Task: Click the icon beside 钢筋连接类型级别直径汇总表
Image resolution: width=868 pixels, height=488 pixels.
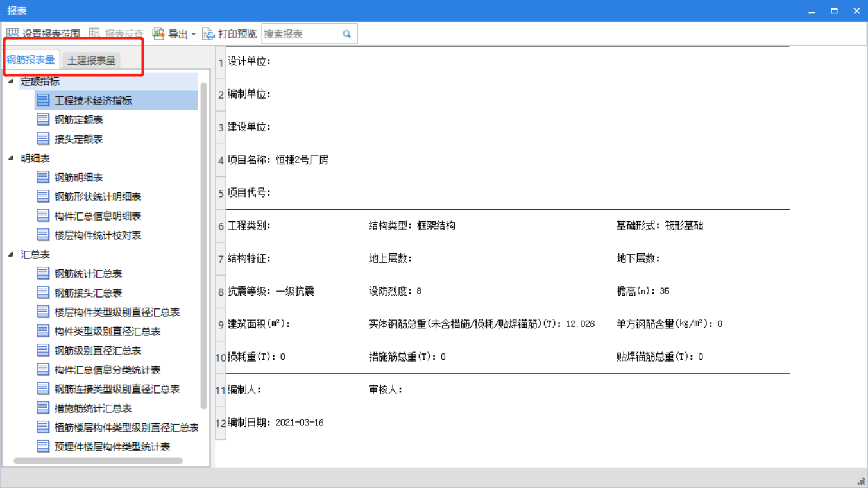Action: tap(43, 389)
